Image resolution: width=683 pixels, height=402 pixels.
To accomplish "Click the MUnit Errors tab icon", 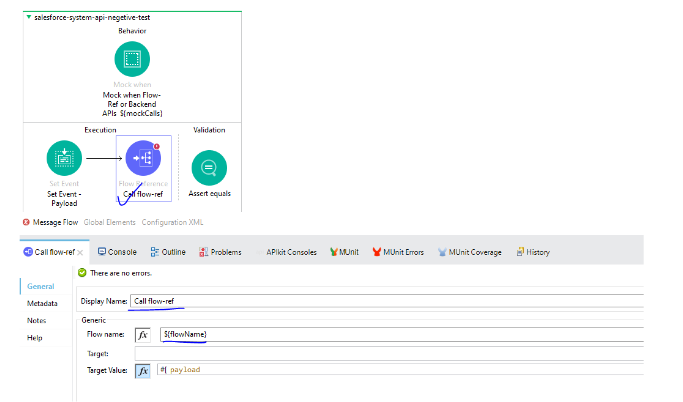I will [x=377, y=252].
